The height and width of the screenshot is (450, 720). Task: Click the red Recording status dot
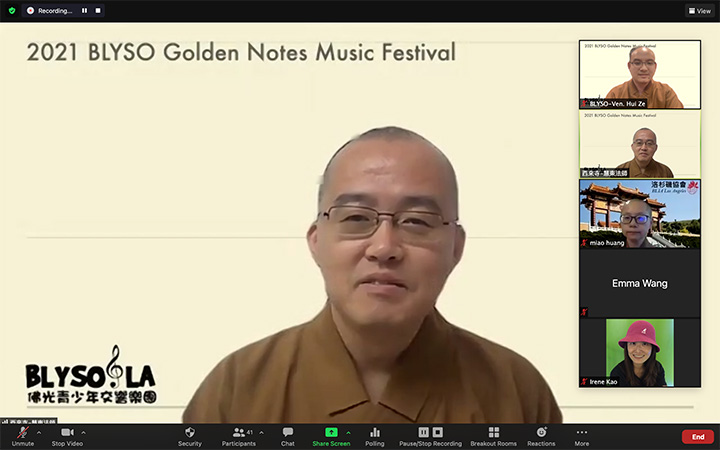pos(30,10)
